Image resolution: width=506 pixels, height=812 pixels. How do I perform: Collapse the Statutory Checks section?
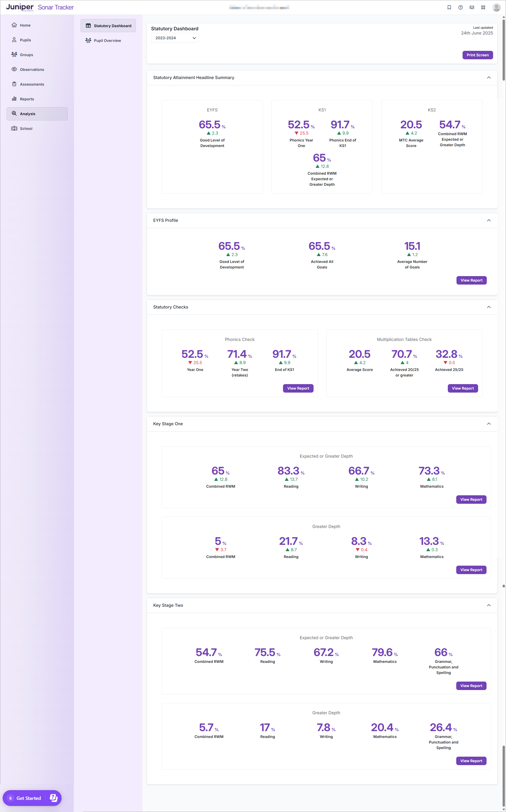coord(489,307)
